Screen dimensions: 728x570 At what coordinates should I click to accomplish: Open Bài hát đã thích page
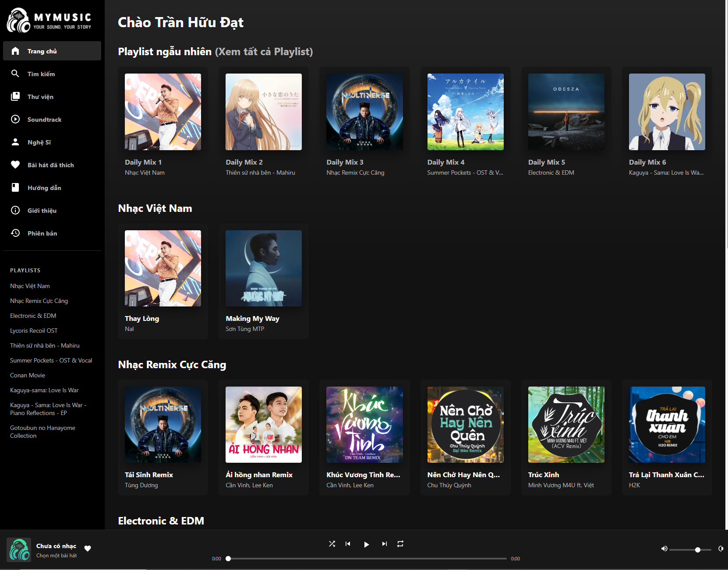pyautogui.click(x=52, y=165)
